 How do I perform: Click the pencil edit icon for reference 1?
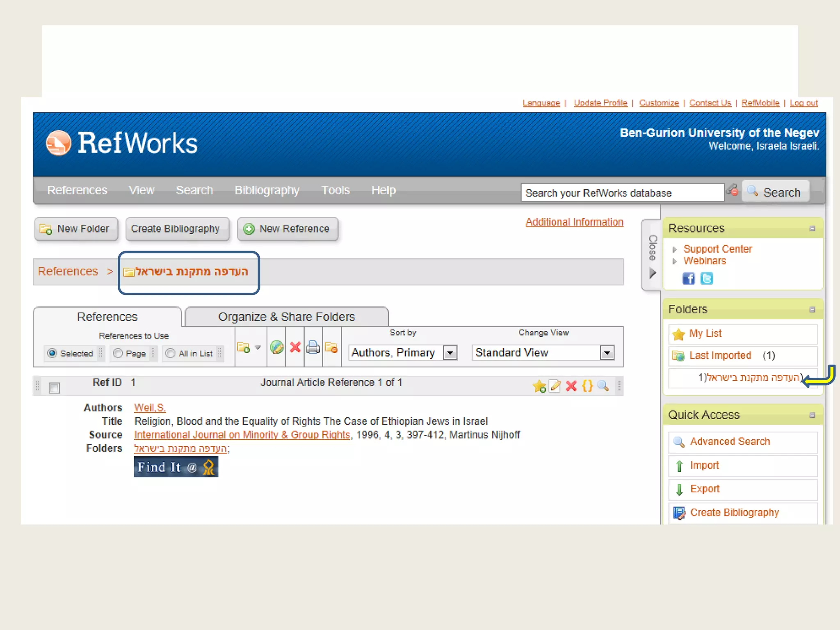pyautogui.click(x=555, y=386)
